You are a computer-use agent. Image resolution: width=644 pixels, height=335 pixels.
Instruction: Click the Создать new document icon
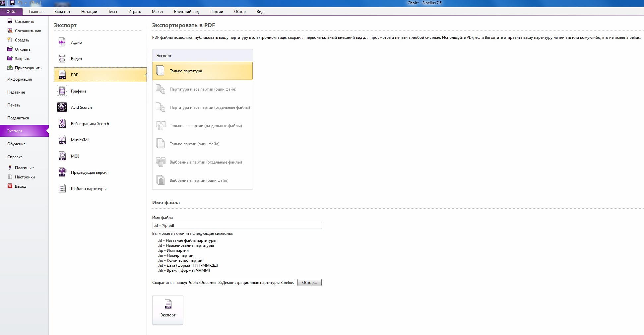(x=10, y=40)
